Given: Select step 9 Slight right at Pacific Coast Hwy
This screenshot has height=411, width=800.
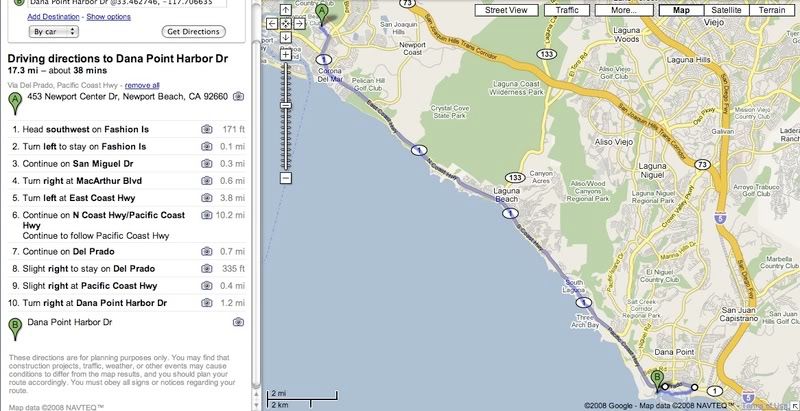Looking at the screenshot, I should click(127, 286).
